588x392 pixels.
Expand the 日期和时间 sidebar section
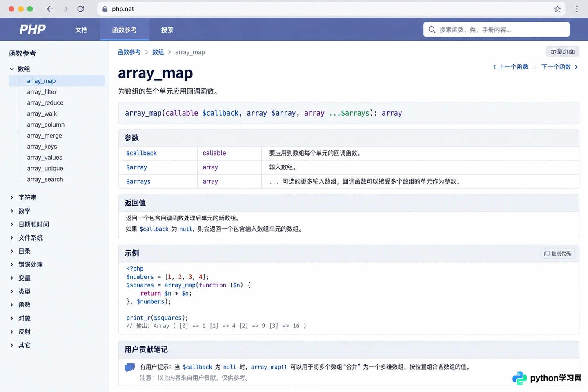(x=29, y=224)
